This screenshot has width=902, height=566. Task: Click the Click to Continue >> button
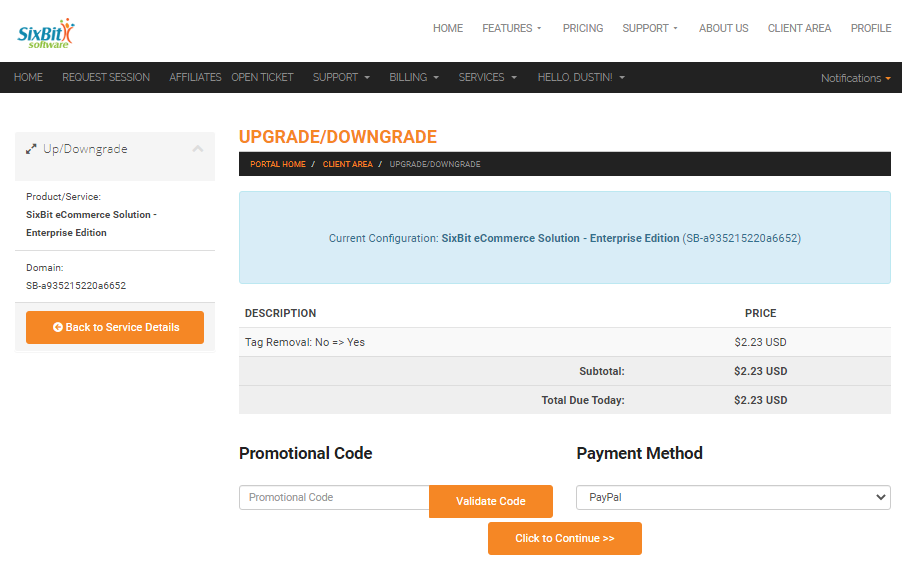(x=565, y=538)
